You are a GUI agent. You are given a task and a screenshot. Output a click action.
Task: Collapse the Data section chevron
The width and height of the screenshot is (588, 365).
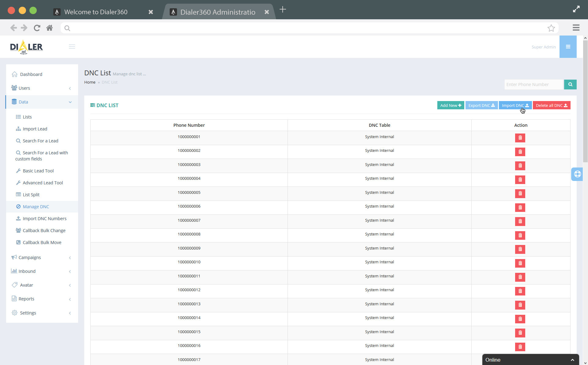click(70, 102)
